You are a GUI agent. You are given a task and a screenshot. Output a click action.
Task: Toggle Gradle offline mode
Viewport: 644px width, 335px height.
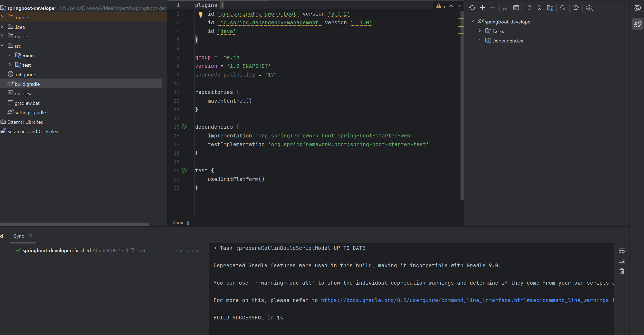coord(576,8)
